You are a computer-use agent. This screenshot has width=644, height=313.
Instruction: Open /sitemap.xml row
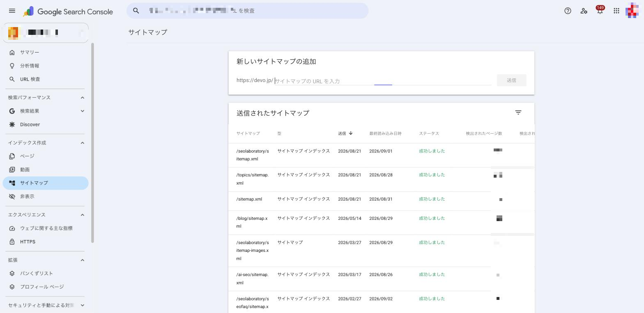[382, 201]
